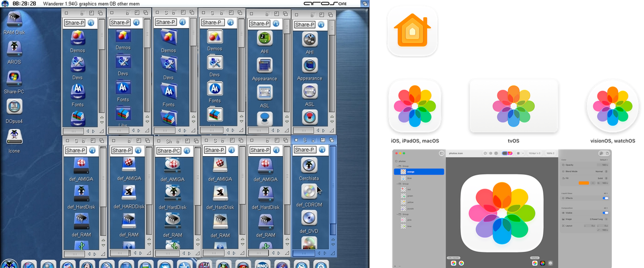Go to parent directory in Cerchiata window
Viewport: 644px width, 268px height.
pyautogui.click(x=323, y=150)
